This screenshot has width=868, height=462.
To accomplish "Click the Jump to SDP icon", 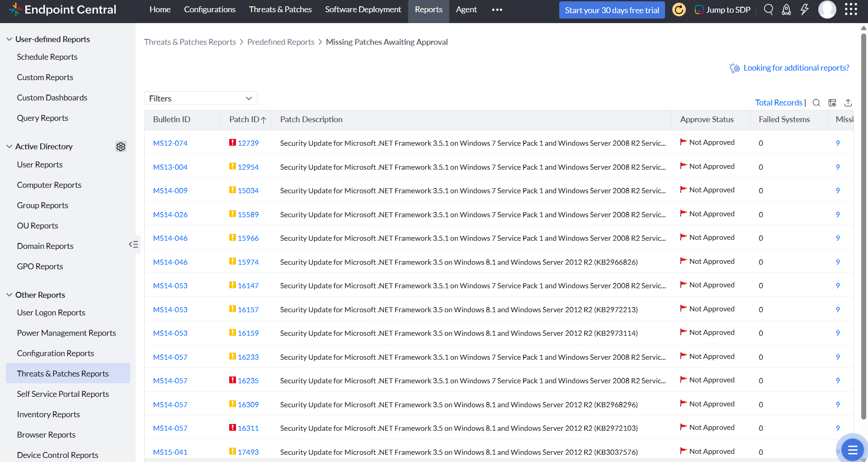I will (699, 10).
